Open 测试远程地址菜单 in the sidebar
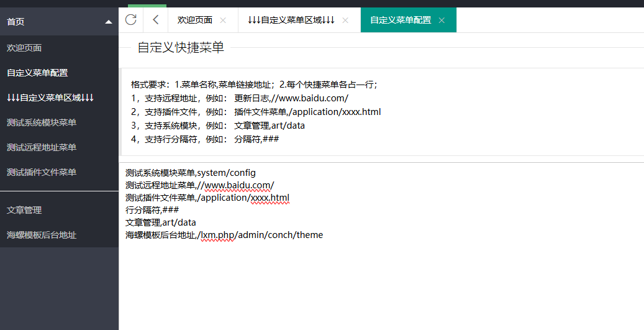This screenshot has height=330, width=644. pyautogui.click(x=42, y=147)
